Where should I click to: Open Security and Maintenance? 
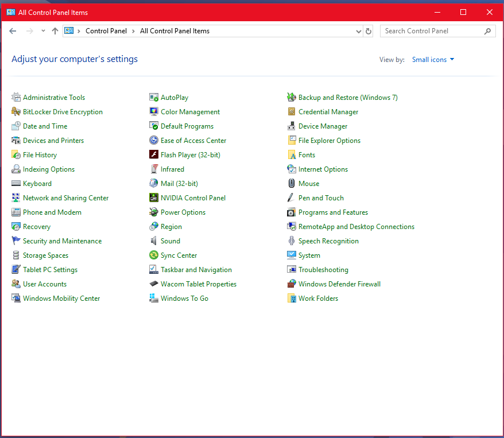tap(63, 241)
